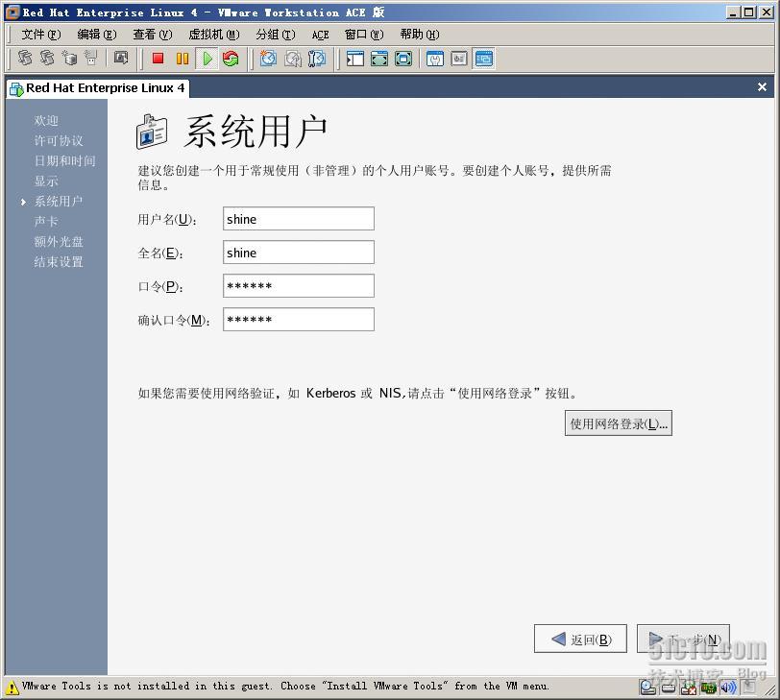
Task: Select the Red Hat Enterprise Linux 4 tab
Action: point(98,88)
